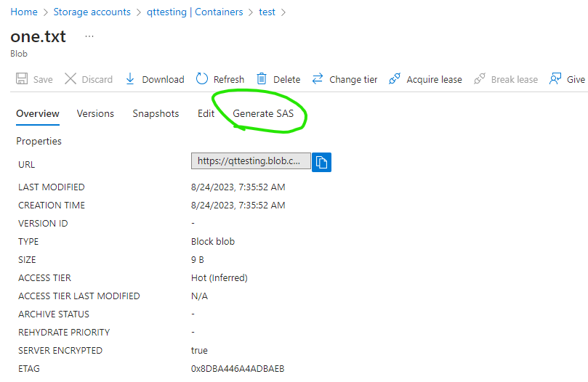
Task: Click the REHYDRATE PRIORITY label
Action: (x=64, y=333)
